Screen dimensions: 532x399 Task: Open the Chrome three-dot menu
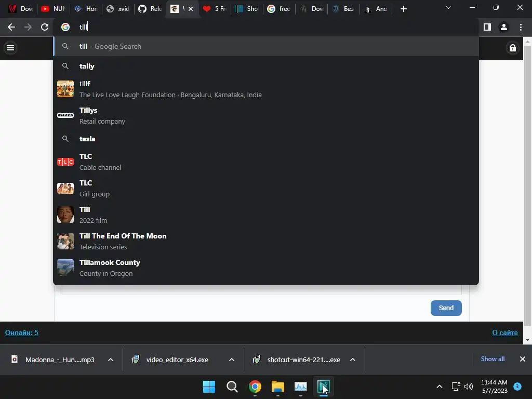coord(521,27)
